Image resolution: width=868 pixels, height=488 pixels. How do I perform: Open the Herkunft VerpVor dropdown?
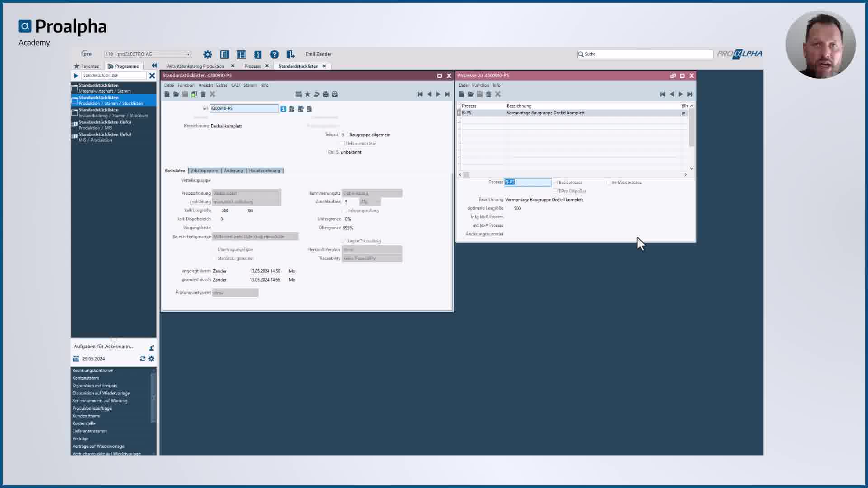tap(372, 249)
